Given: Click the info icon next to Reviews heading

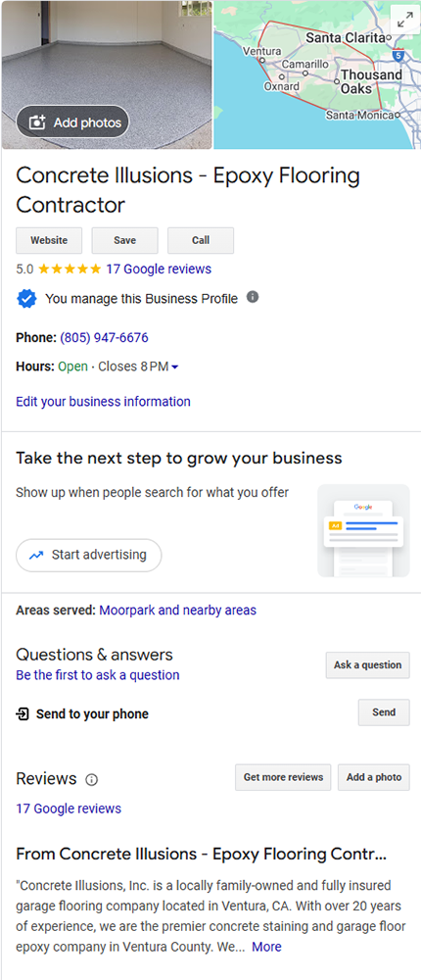Looking at the screenshot, I should (92, 780).
